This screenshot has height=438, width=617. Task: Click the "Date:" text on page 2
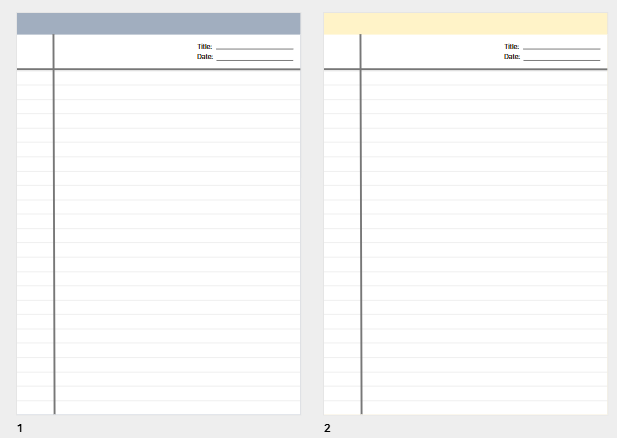pos(512,57)
